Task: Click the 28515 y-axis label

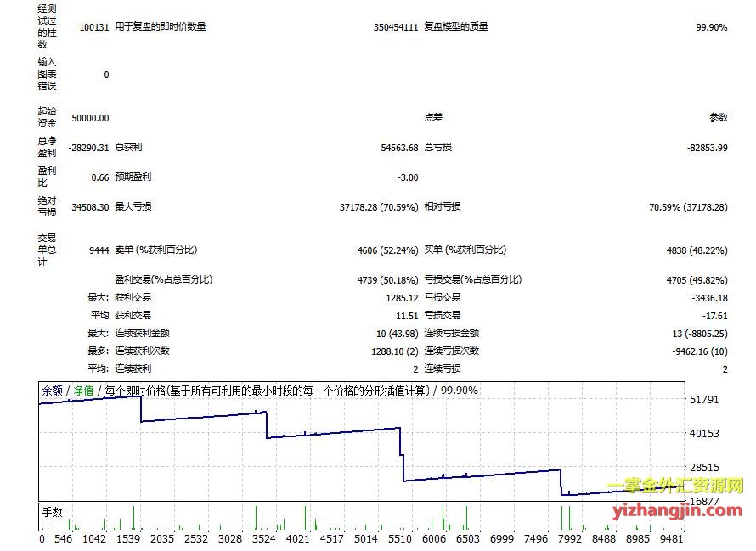Action: (705, 468)
